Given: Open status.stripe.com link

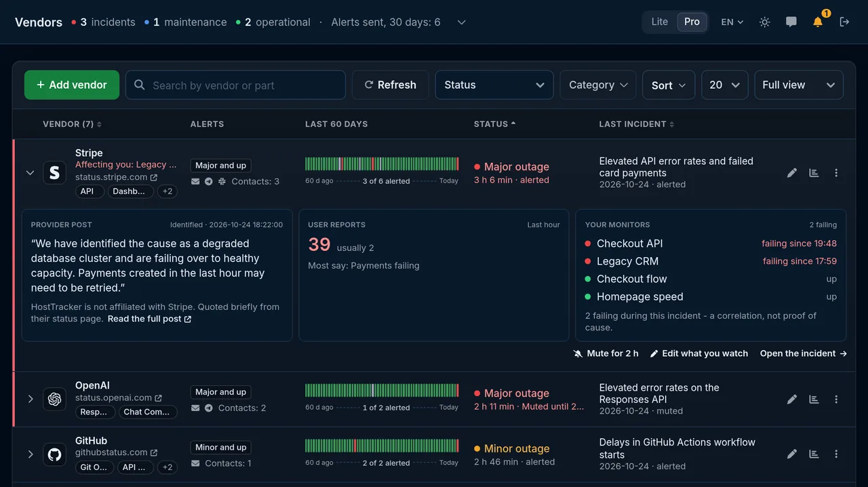Looking at the screenshot, I should (116, 177).
